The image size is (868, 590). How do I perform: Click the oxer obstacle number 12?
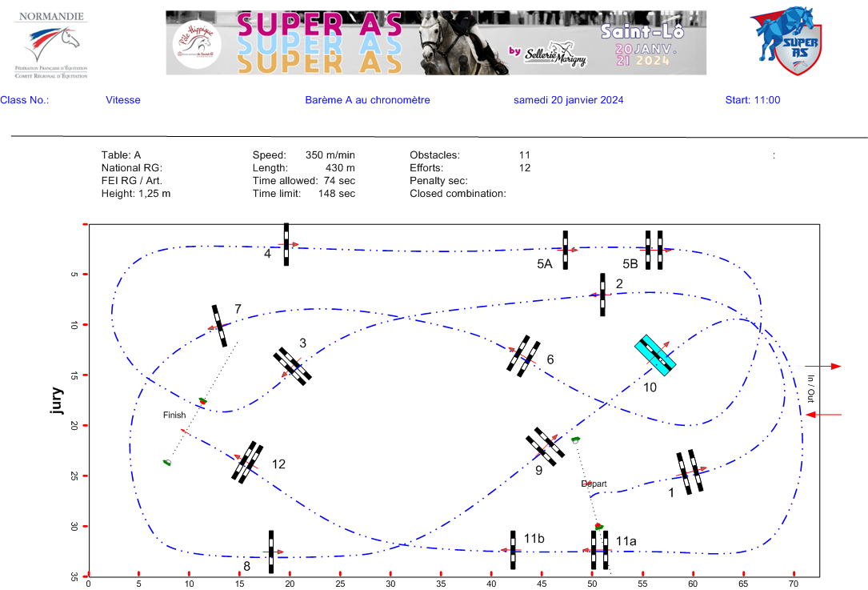point(247,462)
